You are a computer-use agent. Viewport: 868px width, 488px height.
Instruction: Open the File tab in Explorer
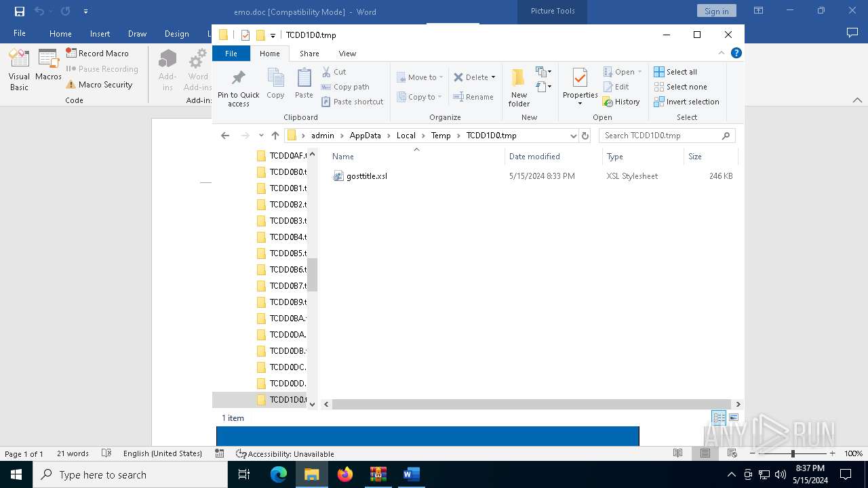231,54
